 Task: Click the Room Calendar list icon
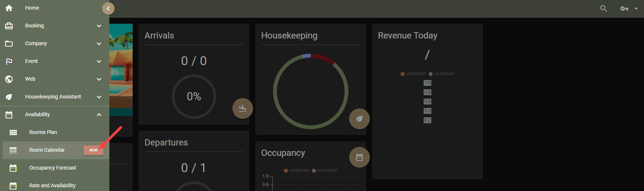click(13, 150)
